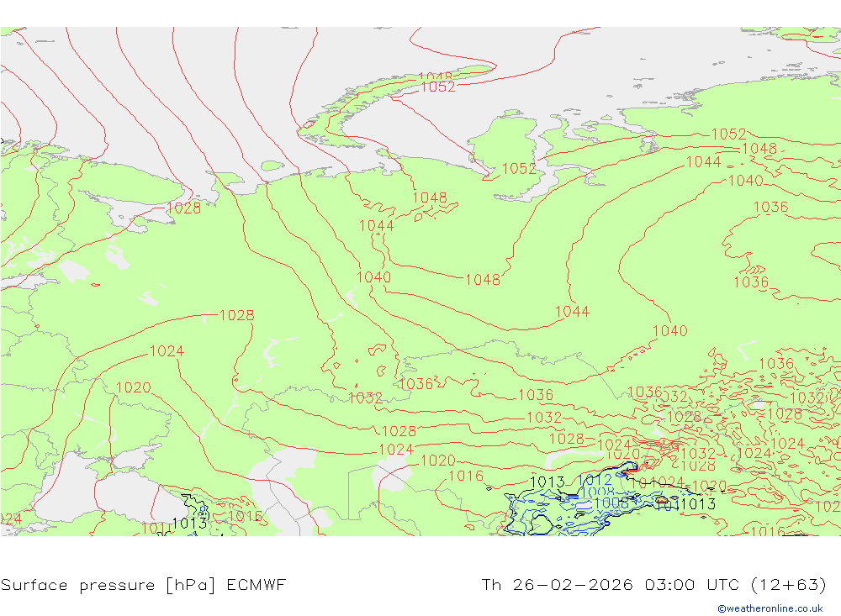The width and height of the screenshot is (841, 616).
Task: Click the 'Th 26-02-2026 03:00 UTC (12+63)' timestamp
Action: [x=653, y=584]
